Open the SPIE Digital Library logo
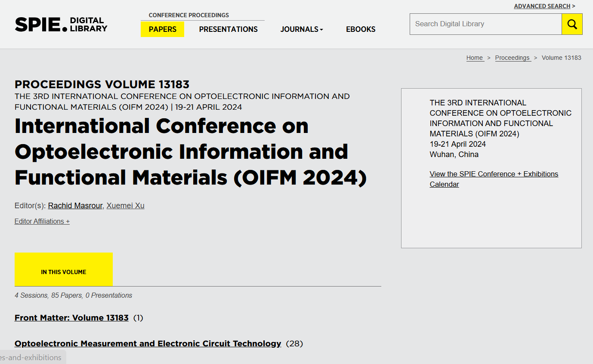The image size is (593, 364). [61, 25]
